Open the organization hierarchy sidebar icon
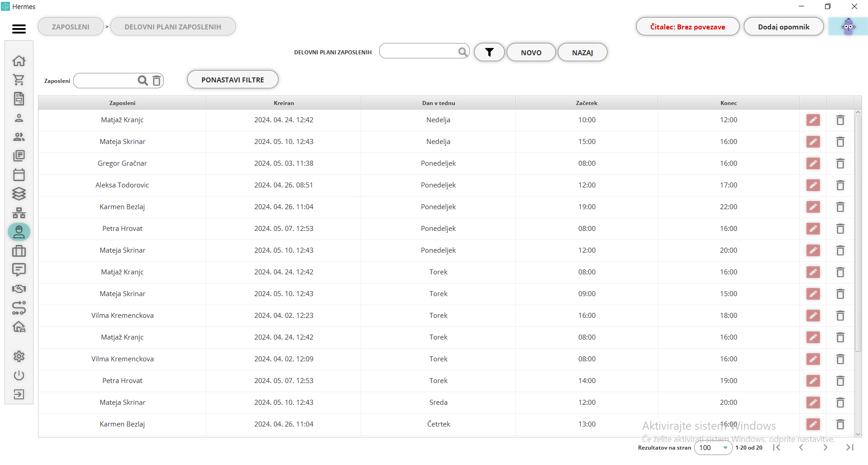 [19, 213]
